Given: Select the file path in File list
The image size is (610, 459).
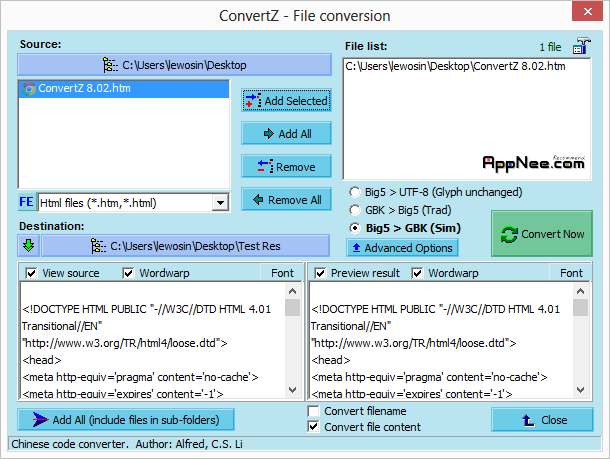Looking at the screenshot, I should click(455, 66).
